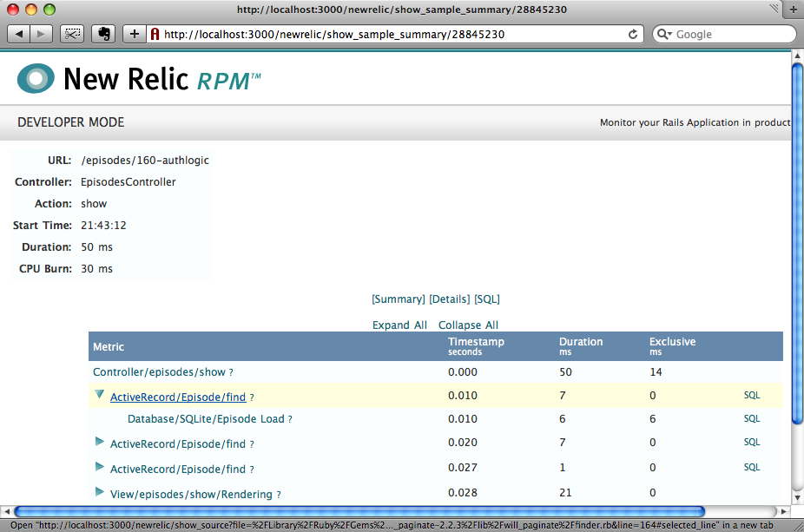The image size is (804, 532).
Task: Click the Exclusive column header
Action: pos(672,346)
